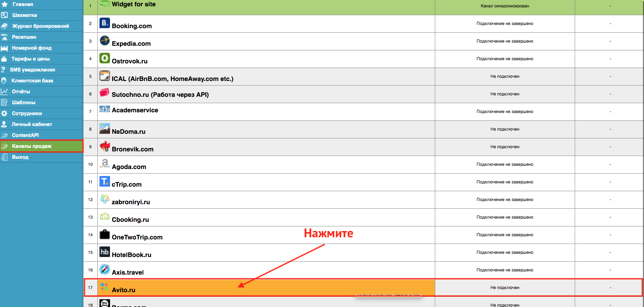Click Academservice row status Подключение не завершено

[x=505, y=112]
